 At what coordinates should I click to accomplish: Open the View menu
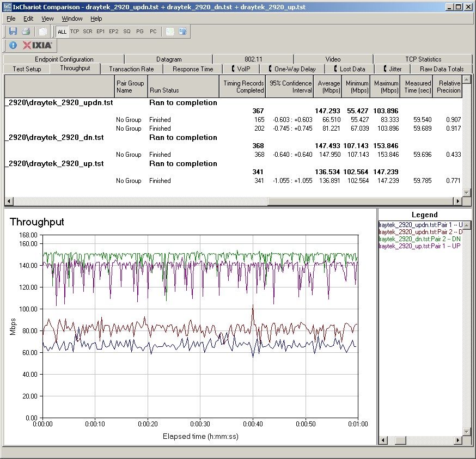pyautogui.click(x=47, y=19)
